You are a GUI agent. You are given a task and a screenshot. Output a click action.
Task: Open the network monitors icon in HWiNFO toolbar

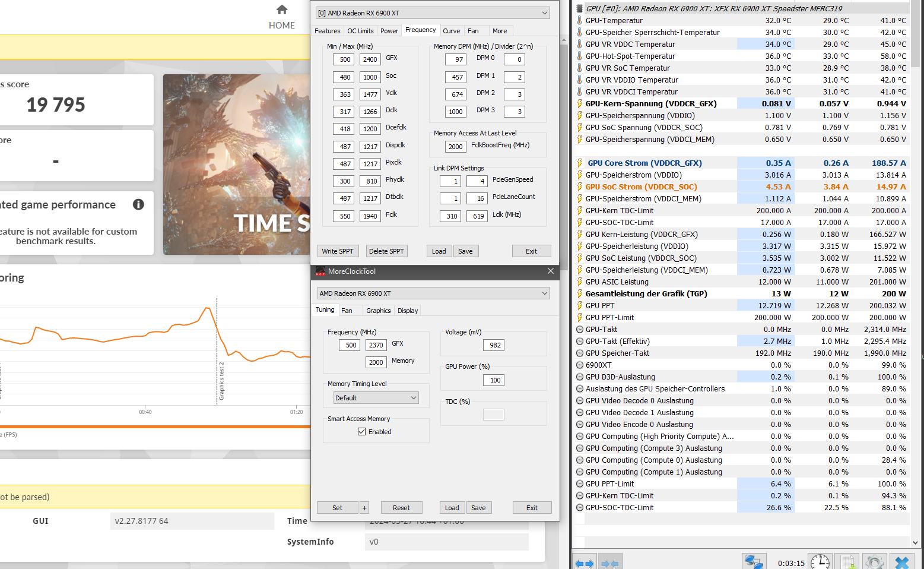tap(754, 562)
